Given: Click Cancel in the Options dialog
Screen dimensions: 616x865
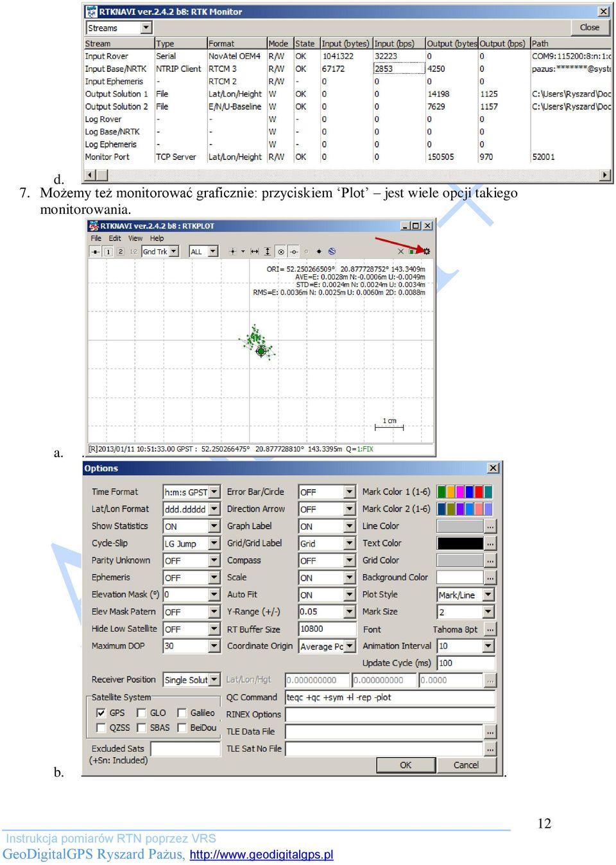Looking at the screenshot, I should pos(466,765).
